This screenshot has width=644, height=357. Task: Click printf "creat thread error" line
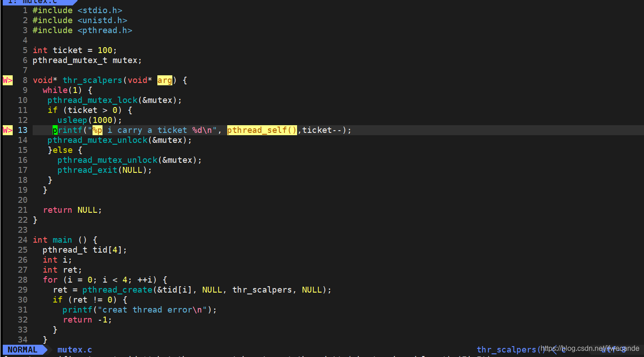pos(140,310)
